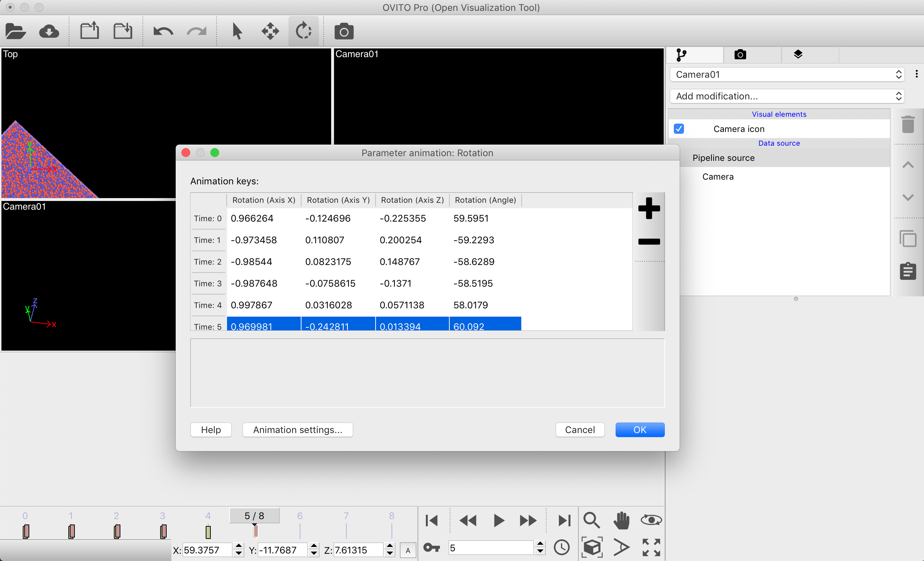Open the overlays panel with layers icon

click(x=798, y=55)
